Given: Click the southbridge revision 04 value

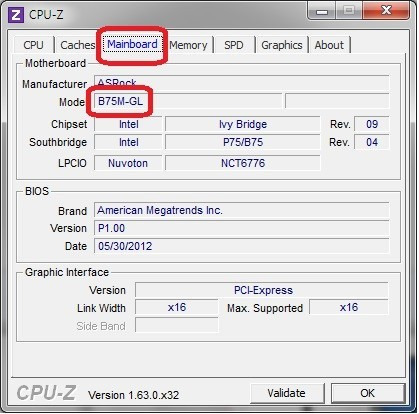Looking at the screenshot, I should (372, 142).
